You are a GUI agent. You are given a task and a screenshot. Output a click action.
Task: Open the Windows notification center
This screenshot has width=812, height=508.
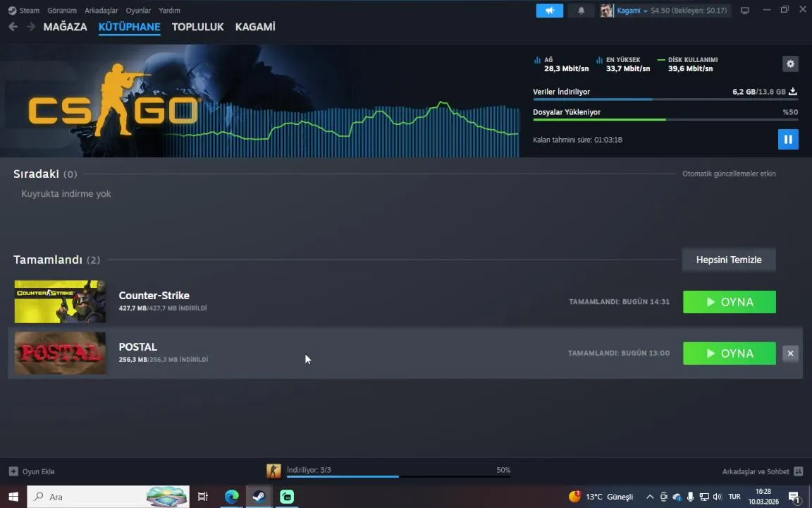tap(794, 497)
